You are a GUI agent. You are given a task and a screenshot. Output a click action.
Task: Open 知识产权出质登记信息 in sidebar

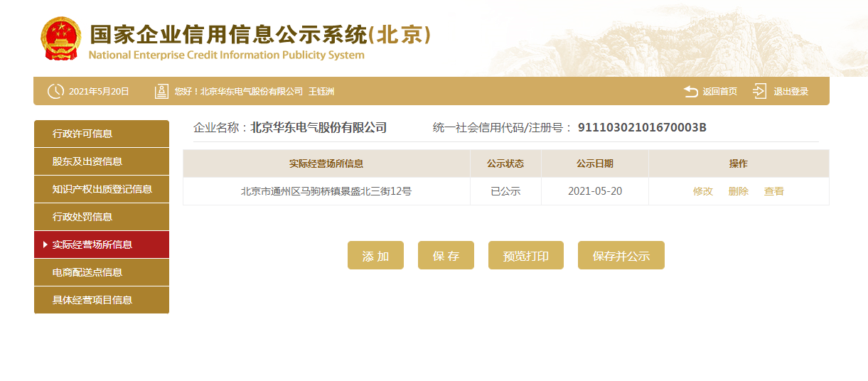102,189
